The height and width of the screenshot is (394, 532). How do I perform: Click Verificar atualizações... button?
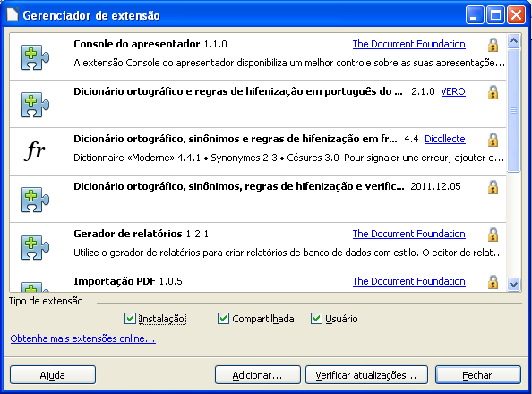[x=366, y=375]
